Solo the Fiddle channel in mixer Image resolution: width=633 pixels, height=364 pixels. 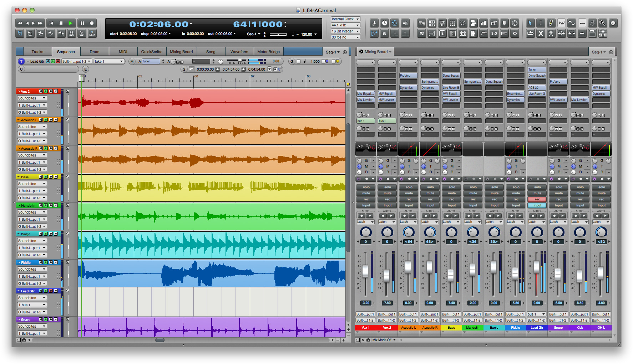click(x=516, y=187)
